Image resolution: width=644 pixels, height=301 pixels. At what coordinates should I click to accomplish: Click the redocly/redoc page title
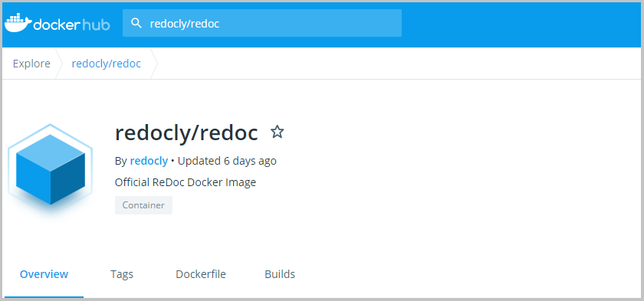click(186, 133)
